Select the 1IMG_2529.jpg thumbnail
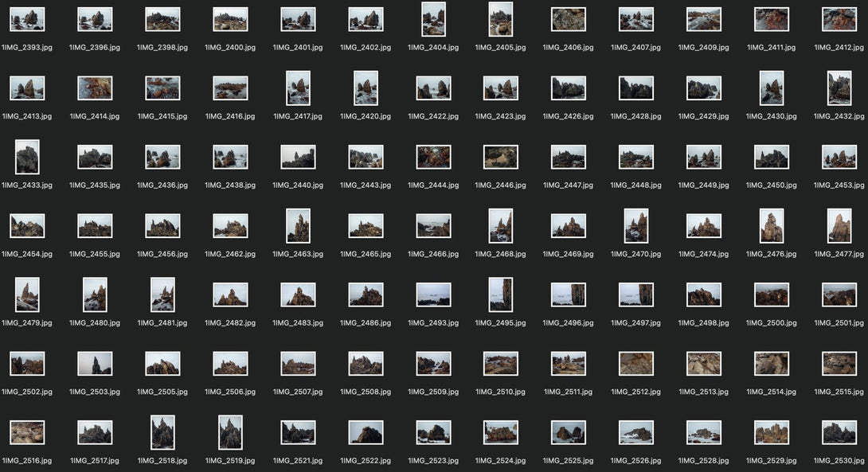Viewport: 868px width, 472px height. coord(771,433)
